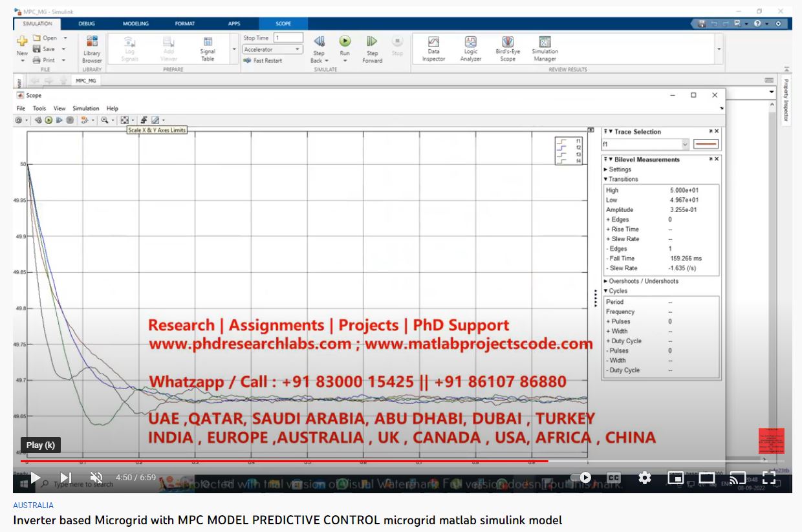This screenshot has height=532, width=802.
Task: Unmute the video player
Action: [96, 478]
